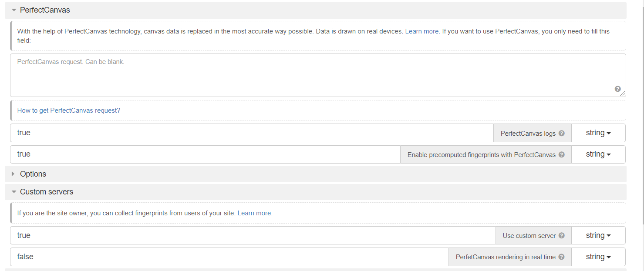Viewport: 644px width, 271px height.
Task: Collapse the PerfectCanvas section
Action: (x=14, y=10)
